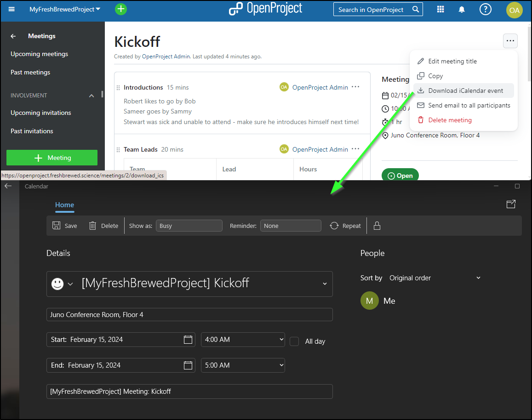Screen dimensions: 532x420
Task: Grab the Team Leads item drag handle
Action: 118,150
